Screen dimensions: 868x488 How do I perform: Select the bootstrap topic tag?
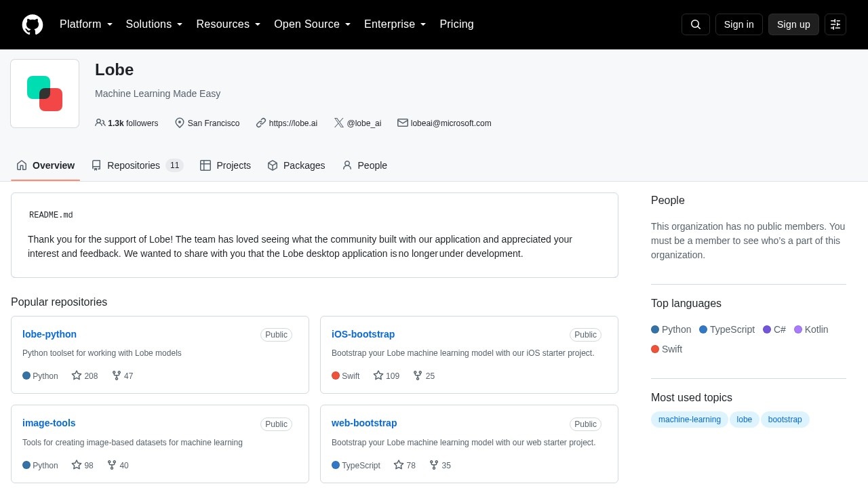tap(785, 420)
